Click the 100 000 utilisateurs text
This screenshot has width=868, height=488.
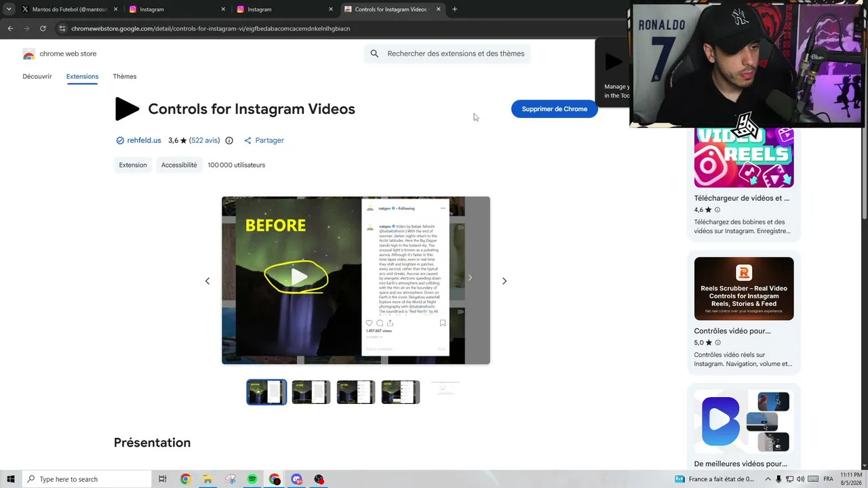coord(237,165)
